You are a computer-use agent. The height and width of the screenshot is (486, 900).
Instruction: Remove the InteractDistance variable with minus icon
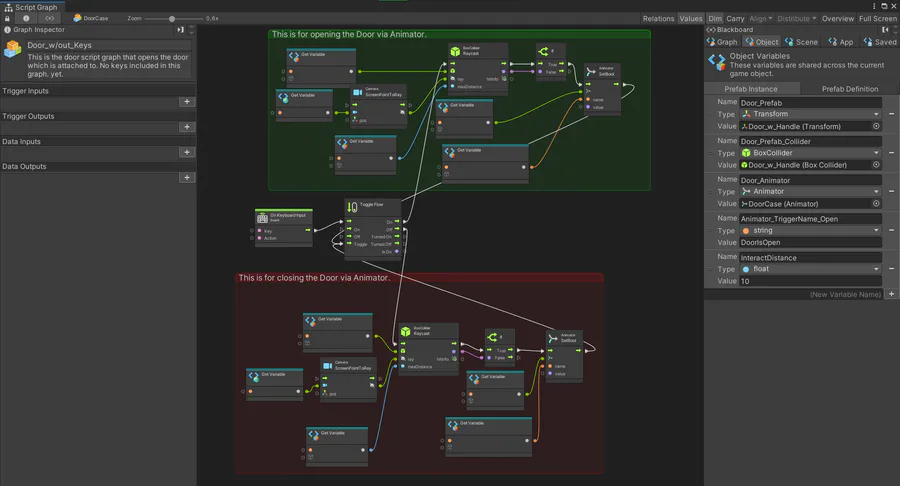coord(891,269)
